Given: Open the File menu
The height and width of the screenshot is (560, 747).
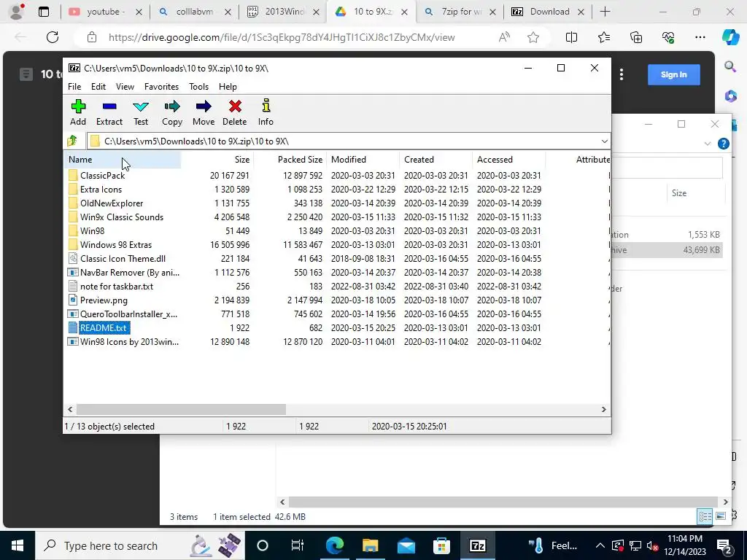Looking at the screenshot, I should pos(74,87).
